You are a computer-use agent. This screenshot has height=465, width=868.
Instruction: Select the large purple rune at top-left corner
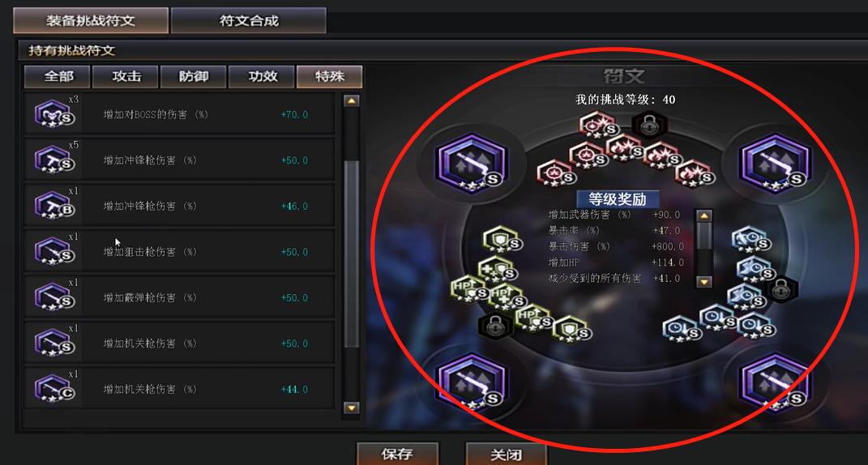pyautogui.click(x=471, y=163)
